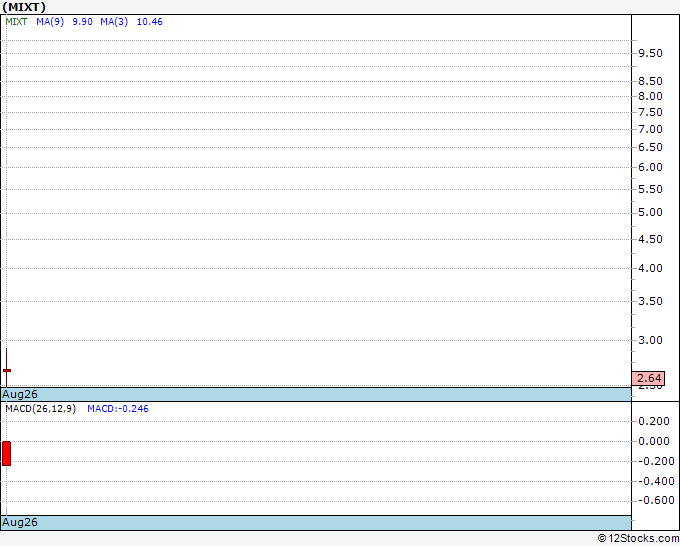Click the MACD(26,12,9) indicator label
680x546 pixels.
[41, 409]
